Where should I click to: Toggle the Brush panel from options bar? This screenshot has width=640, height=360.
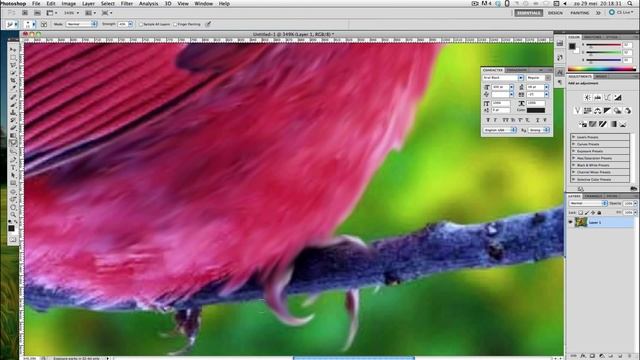[x=44, y=24]
